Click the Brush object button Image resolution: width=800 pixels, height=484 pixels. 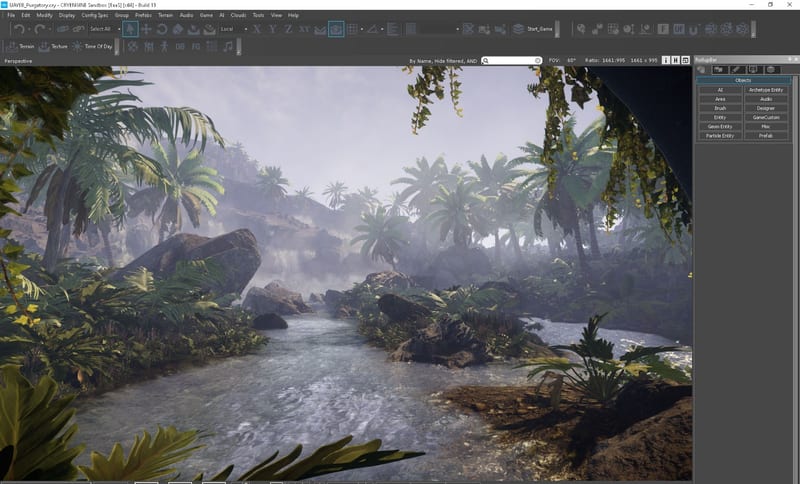coord(720,108)
